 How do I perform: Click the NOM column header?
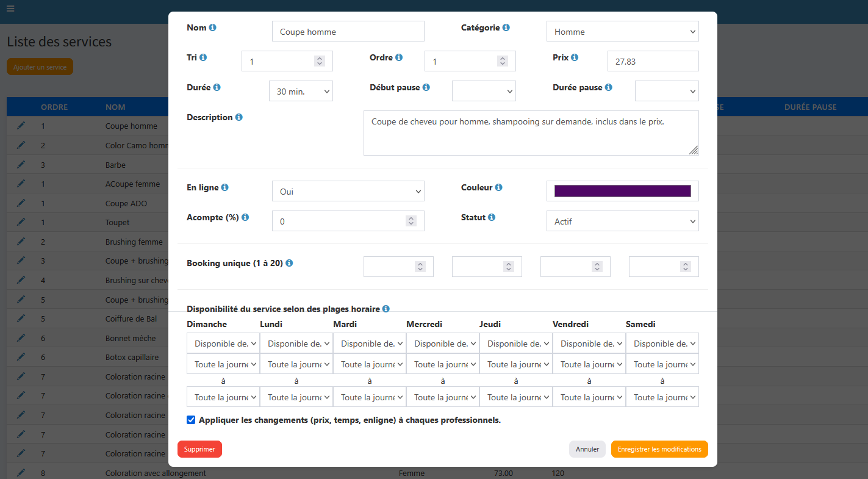tap(115, 107)
